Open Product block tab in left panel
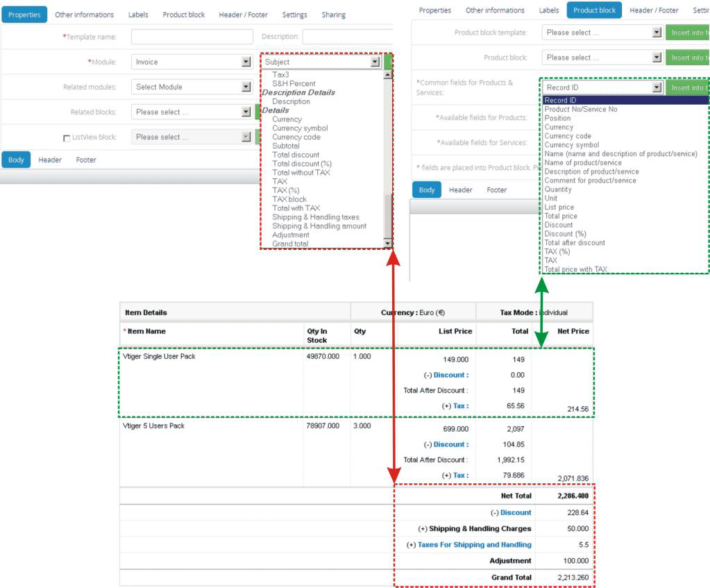 click(183, 15)
